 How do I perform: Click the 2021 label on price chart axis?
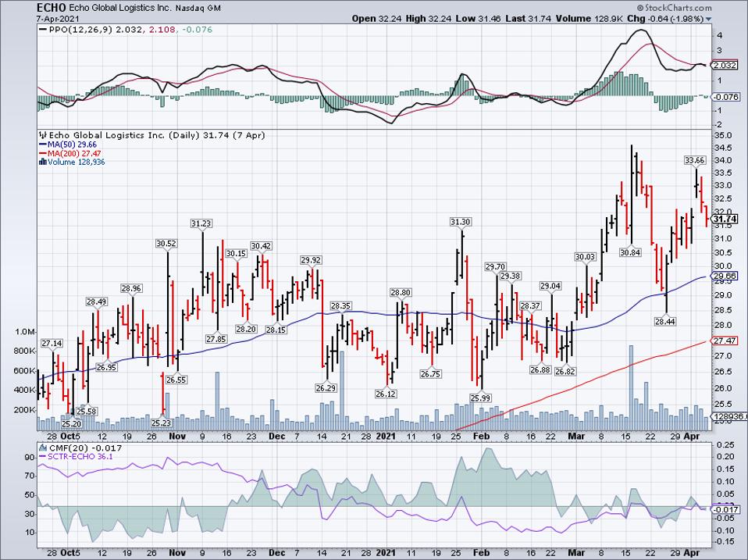pos(386,437)
